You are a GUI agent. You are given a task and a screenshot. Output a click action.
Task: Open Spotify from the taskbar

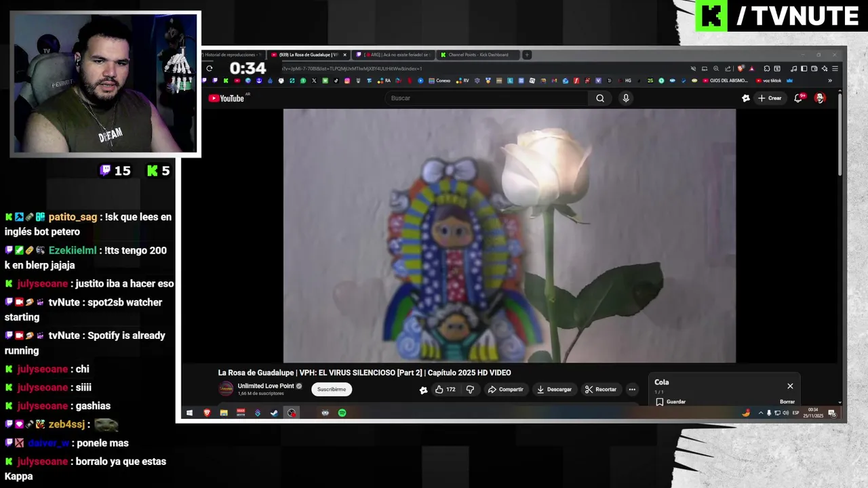(x=342, y=413)
